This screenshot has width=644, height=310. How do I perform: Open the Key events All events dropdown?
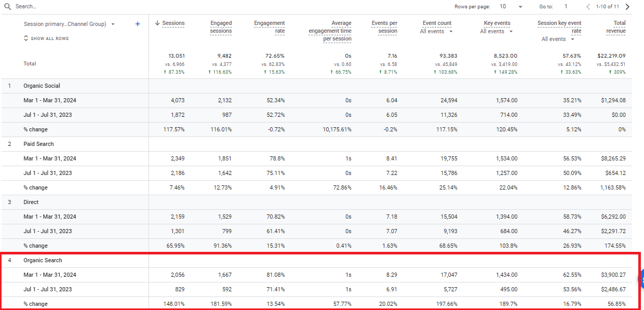496,32
